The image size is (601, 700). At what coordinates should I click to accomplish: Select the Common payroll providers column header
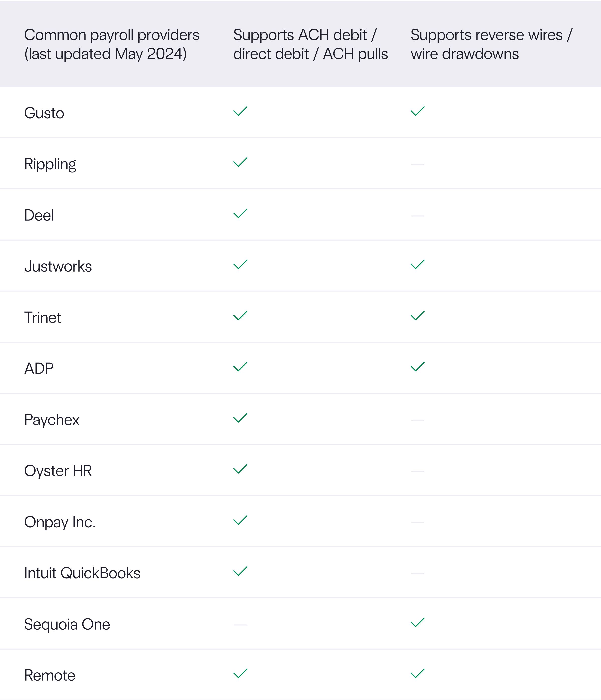pos(112,44)
